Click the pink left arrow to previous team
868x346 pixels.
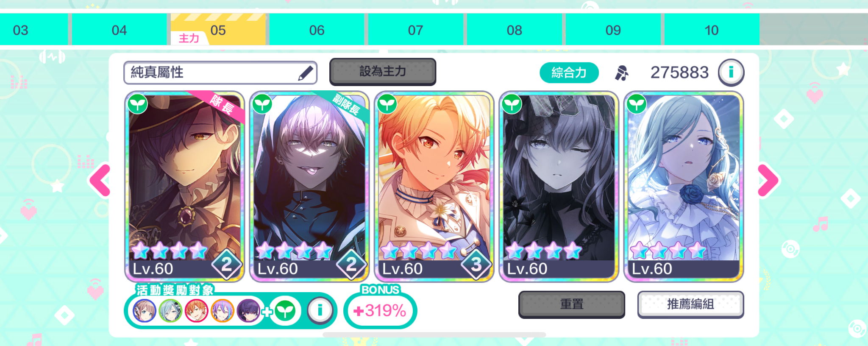click(x=100, y=181)
